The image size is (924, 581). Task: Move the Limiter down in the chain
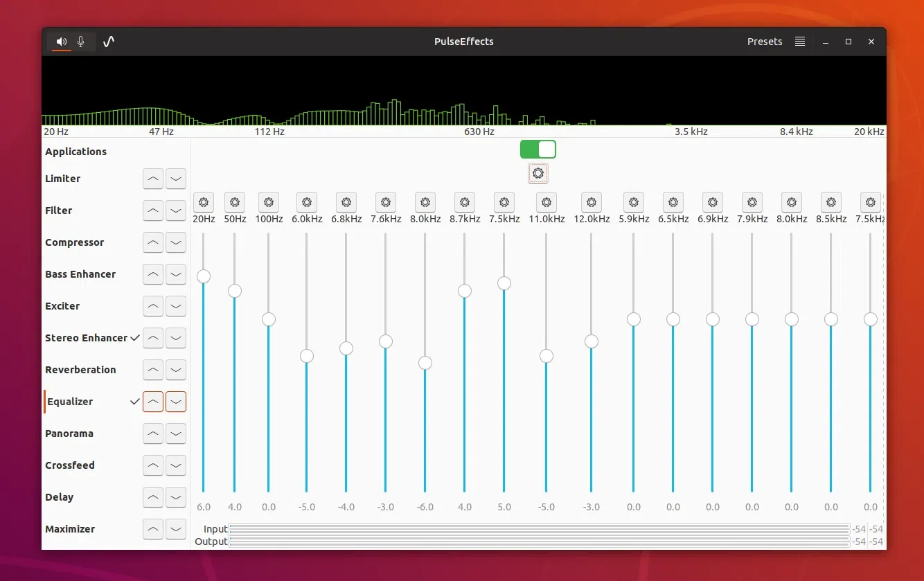pyautogui.click(x=176, y=179)
